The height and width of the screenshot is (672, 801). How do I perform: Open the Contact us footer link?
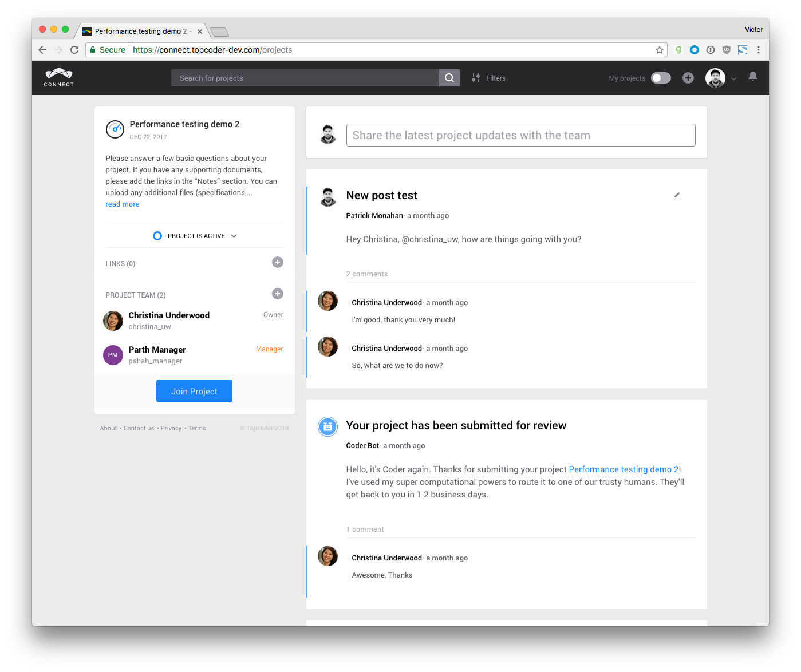[x=139, y=428]
